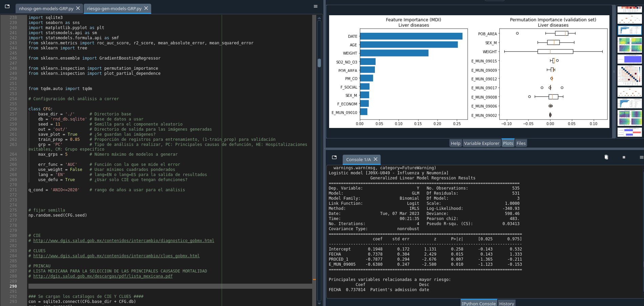
Task: Open the editor options hamburger menu
Action: tap(315, 6)
